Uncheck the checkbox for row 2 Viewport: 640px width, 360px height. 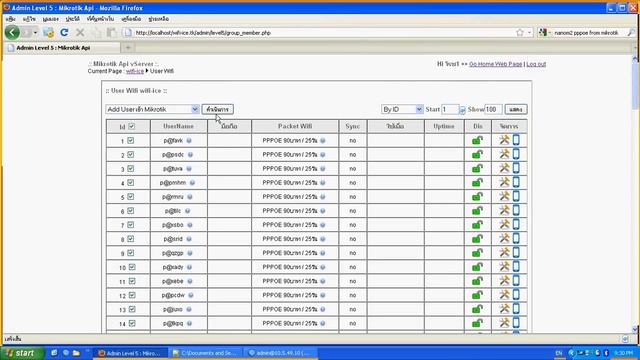pos(131,155)
